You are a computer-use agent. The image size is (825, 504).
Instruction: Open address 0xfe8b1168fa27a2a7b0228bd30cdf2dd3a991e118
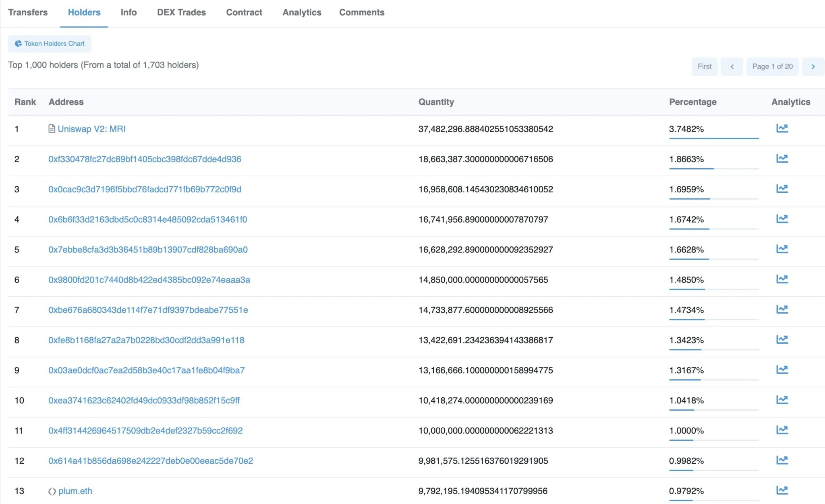[146, 340]
